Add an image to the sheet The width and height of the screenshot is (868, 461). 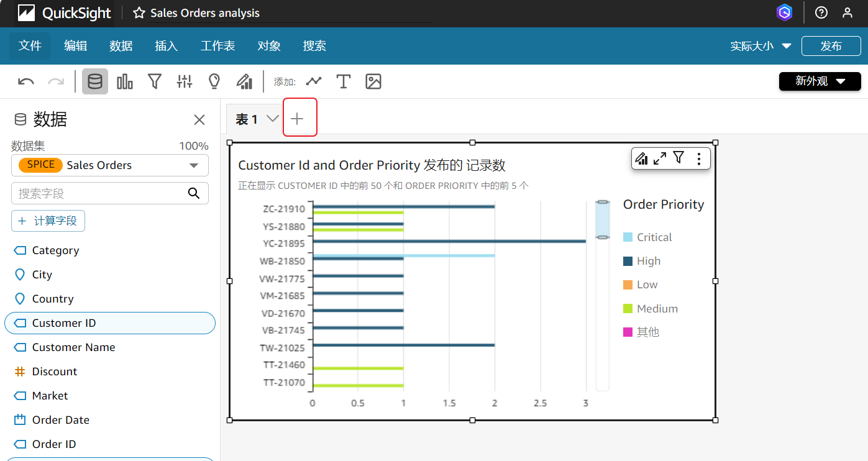373,81
